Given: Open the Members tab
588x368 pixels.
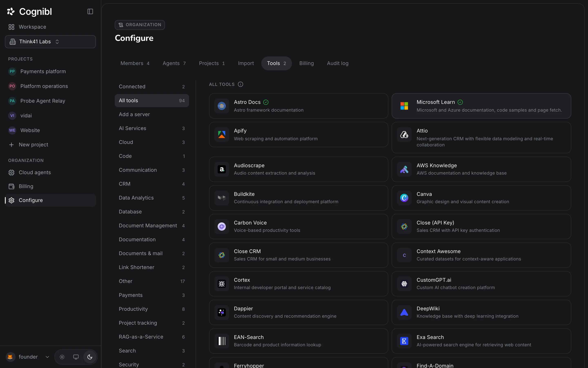Looking at the screenshot, I should (135, 63).
